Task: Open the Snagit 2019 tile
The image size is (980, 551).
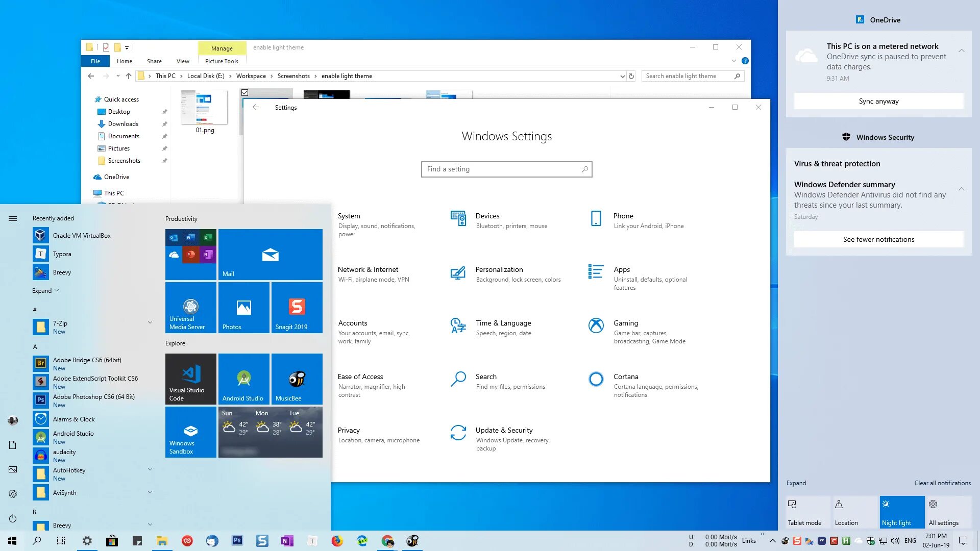Action: (297, 307)
